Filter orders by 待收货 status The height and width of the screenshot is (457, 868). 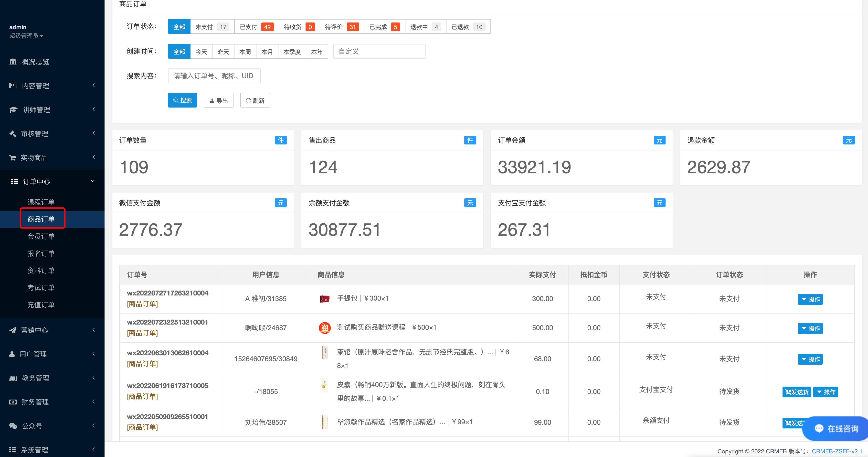[x=299, y=27]
